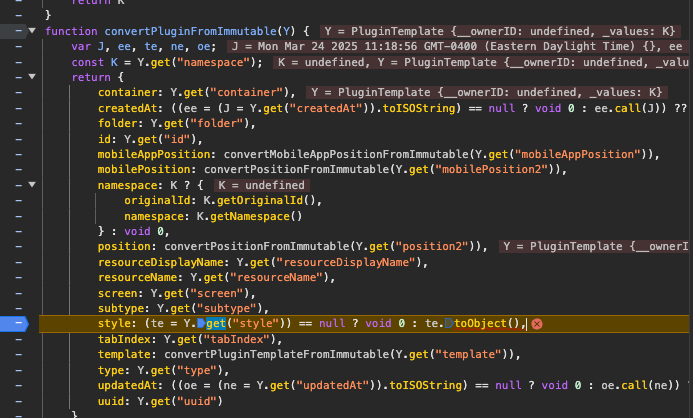Viewport: 693px width, 418px height.
Task: Click the highlighted 'get' on the style line
Action: point(216,323)
